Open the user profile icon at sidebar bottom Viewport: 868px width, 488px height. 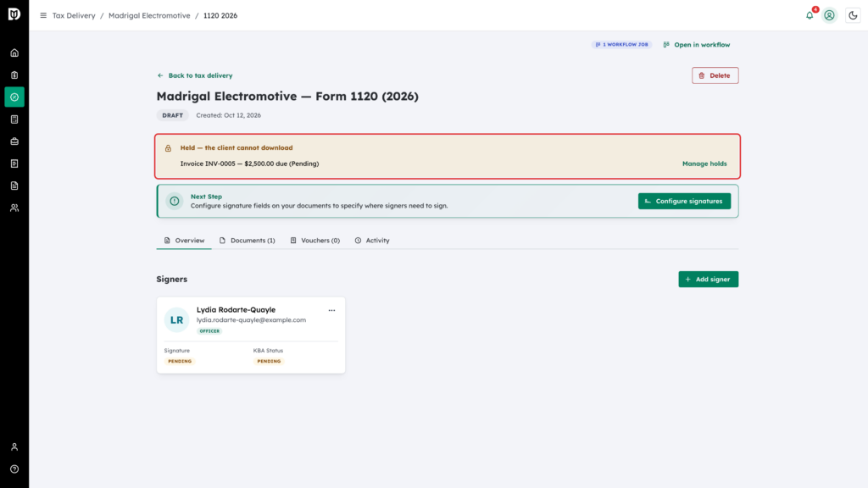tap(14, 447)
